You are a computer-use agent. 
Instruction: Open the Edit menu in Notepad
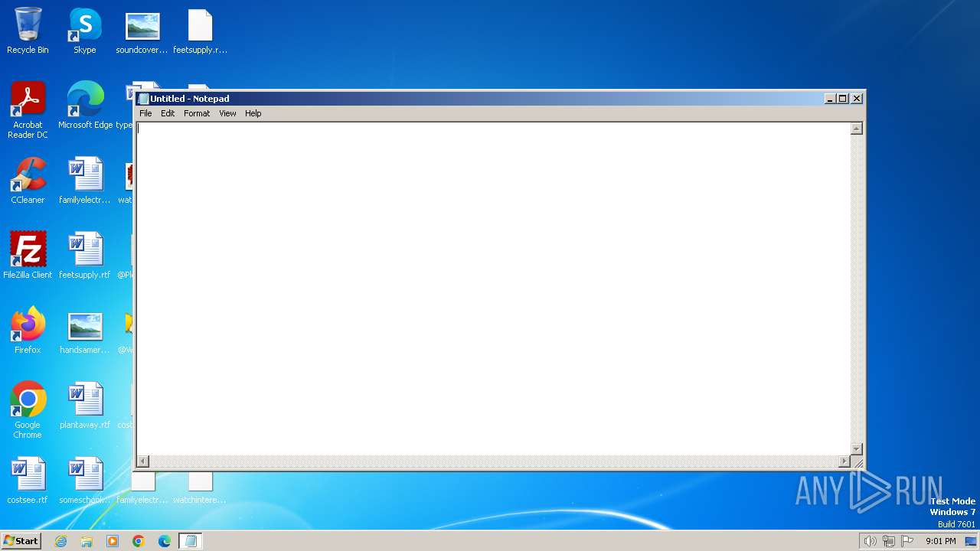[168, 113]
